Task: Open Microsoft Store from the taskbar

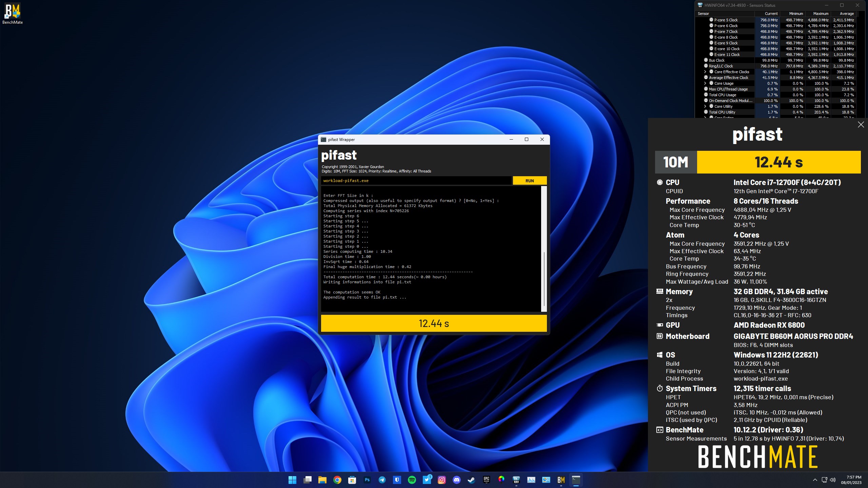Action: tap(352, 480)
